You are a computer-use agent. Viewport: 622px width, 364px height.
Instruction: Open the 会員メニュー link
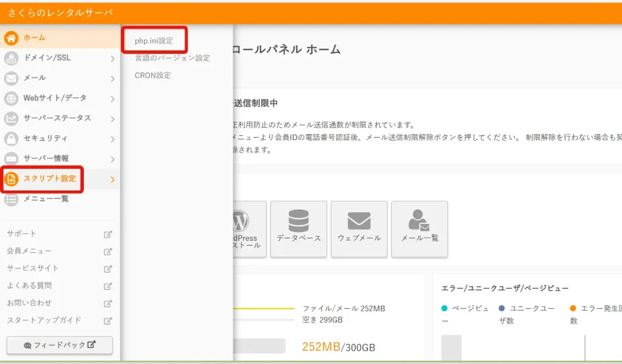(x=29, y=251)
